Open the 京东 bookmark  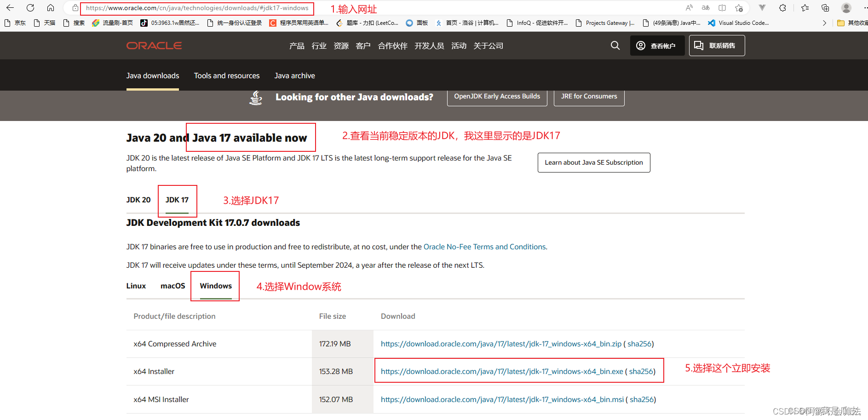pos(15,23)
